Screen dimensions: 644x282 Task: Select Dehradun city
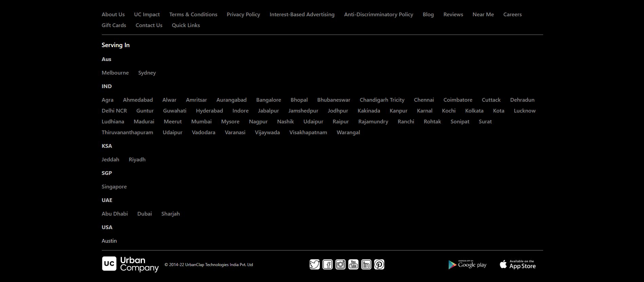pos(522,100)
